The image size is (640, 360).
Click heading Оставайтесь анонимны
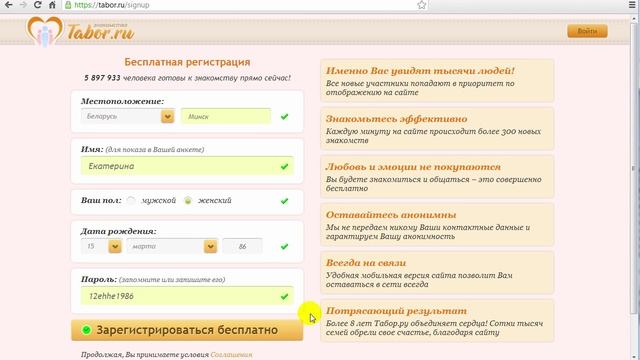point(391,215)
